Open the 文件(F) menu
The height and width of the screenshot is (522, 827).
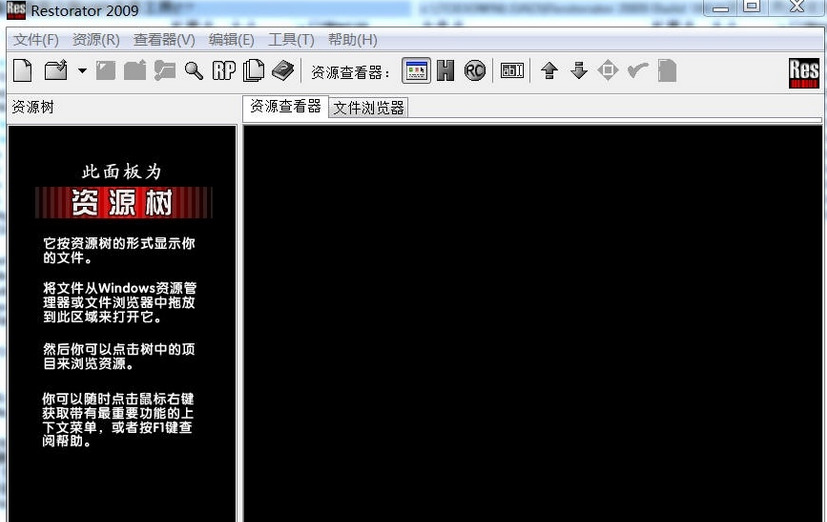tap(36, 40)
